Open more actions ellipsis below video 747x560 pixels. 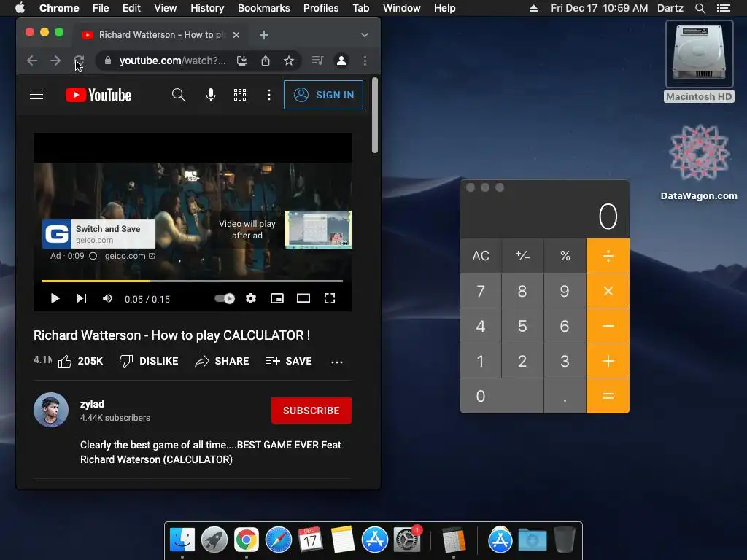[337, 362]
